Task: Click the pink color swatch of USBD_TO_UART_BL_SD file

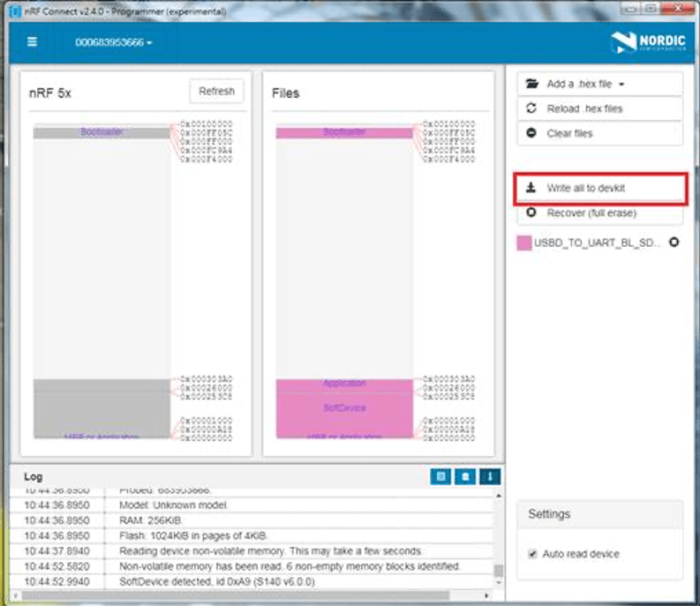Action: coord(524,243)
